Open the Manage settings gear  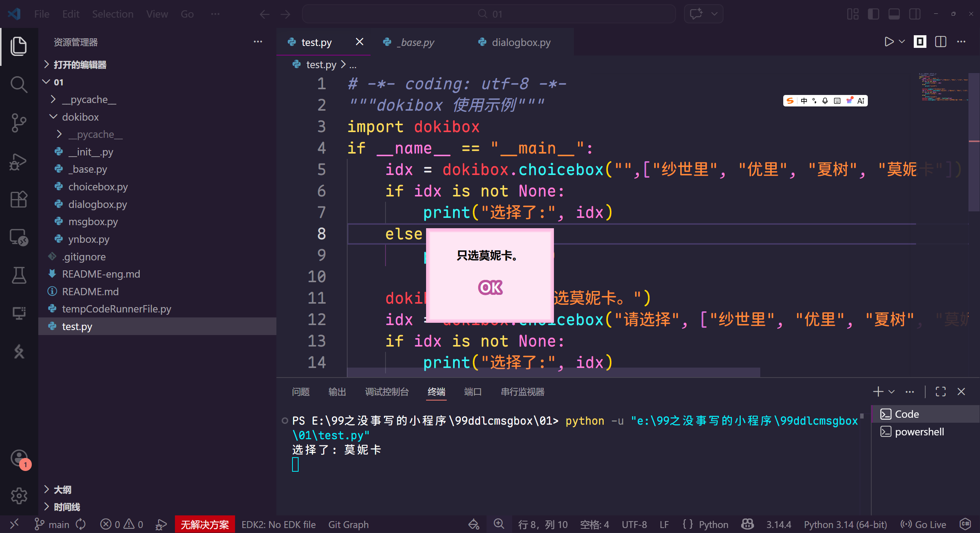coord(18,496)
